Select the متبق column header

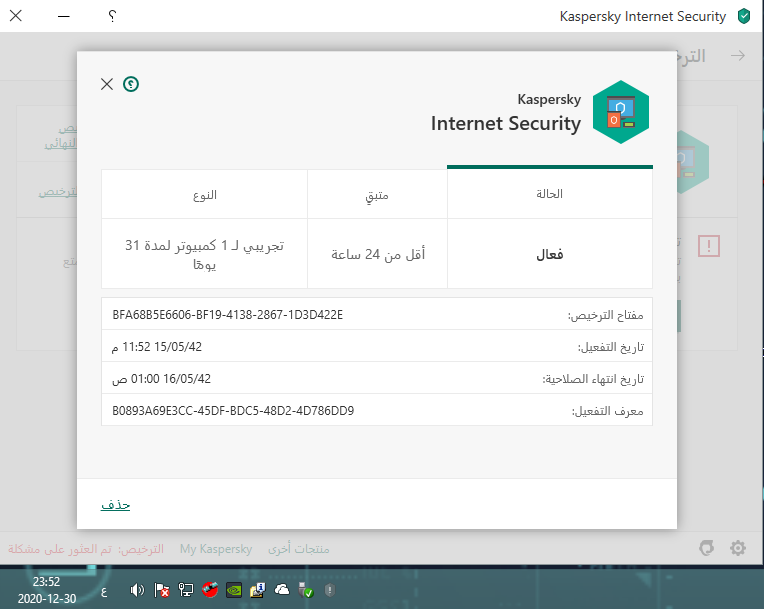(x=377, y=195)
